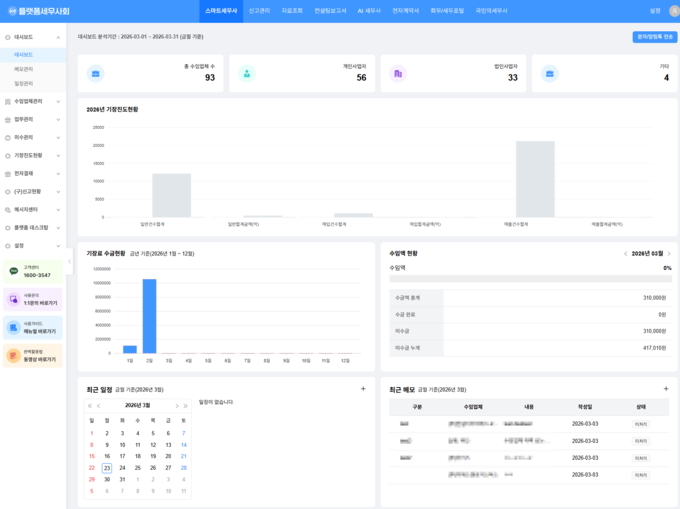The image size is (680, 509).
Task: Switch to the AI 세무사 tab
Action: (368, 10)
